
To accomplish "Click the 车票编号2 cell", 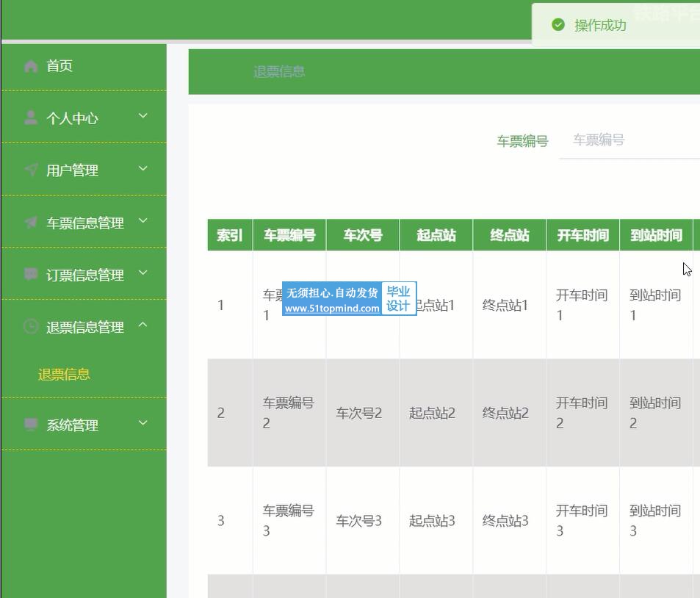I will pyautogui.click(x=289, y=413).
